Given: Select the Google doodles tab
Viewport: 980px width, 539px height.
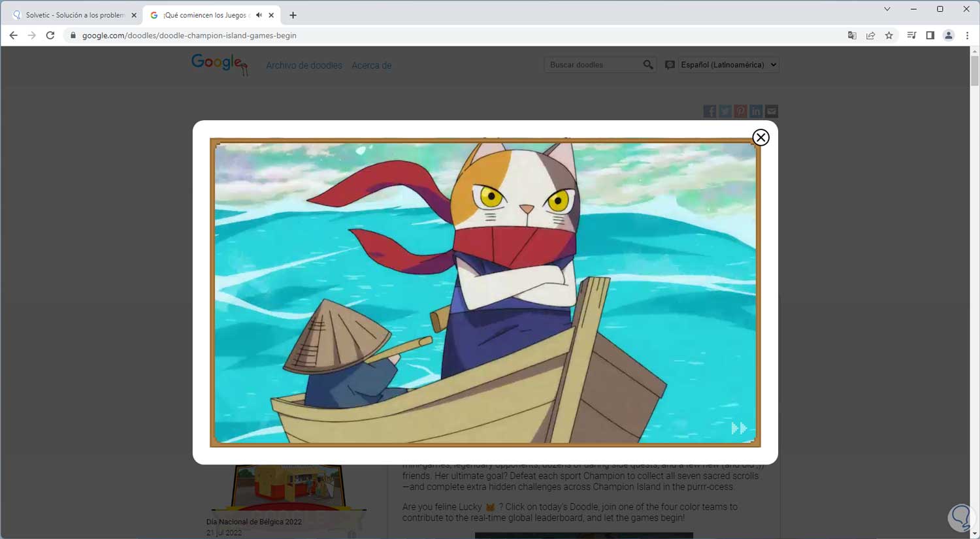Looking at the screenshot, I should tap(211, 15).
